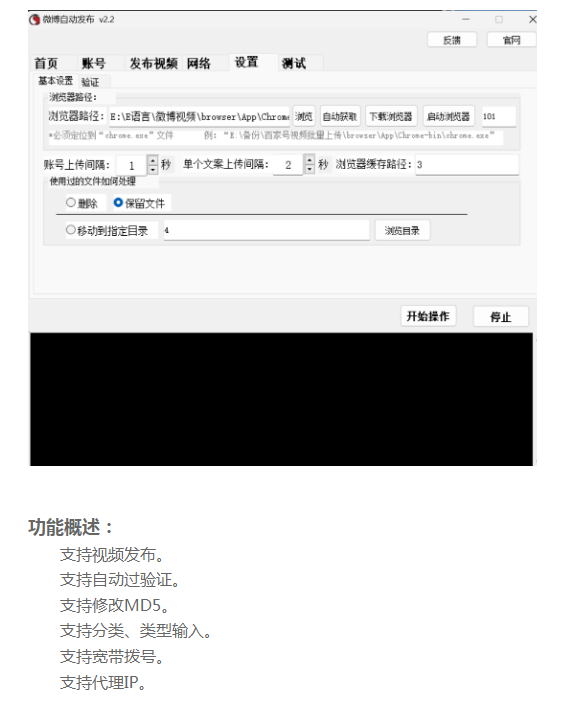Screen dimensions: 566x723
Task: Select the 删除 radio option
Action: pyautogui.click(x=82, y=203)
